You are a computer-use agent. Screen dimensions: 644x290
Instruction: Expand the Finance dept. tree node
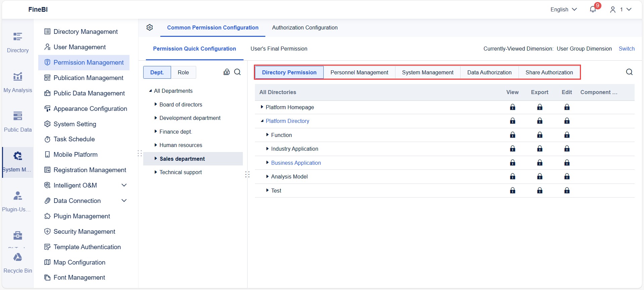click(156, 132)
